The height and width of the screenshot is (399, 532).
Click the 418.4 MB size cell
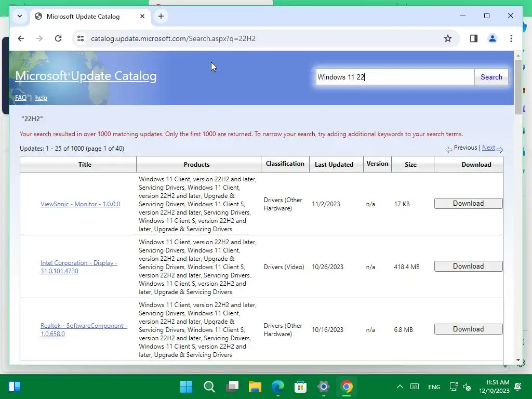[407, 267]
